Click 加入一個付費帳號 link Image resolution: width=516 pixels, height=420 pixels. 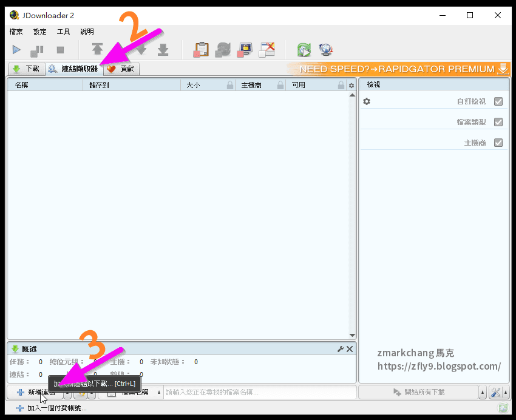[52, 408]
